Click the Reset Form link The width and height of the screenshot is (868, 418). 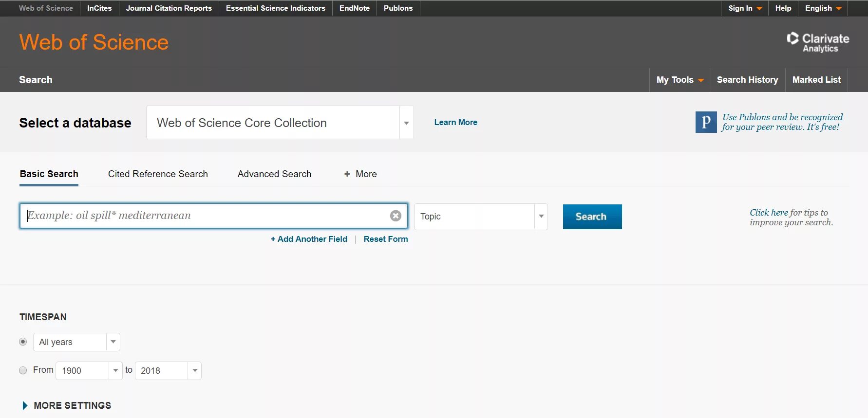[386, 239]
